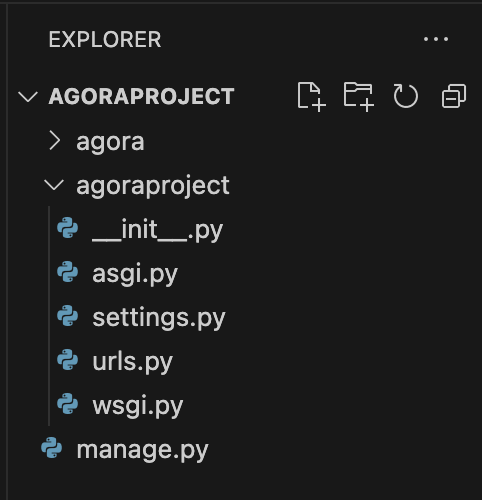Click the EXPLORER panel title

click(105, 40)
